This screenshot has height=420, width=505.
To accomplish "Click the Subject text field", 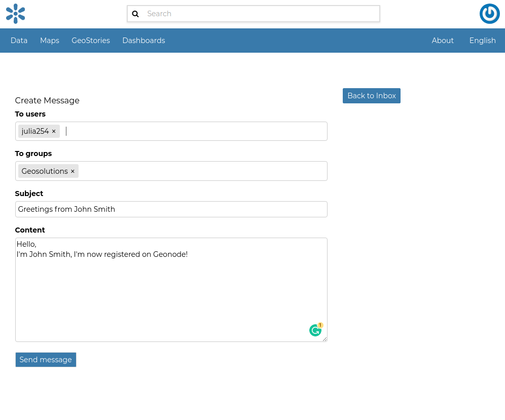I will (171, 209).
